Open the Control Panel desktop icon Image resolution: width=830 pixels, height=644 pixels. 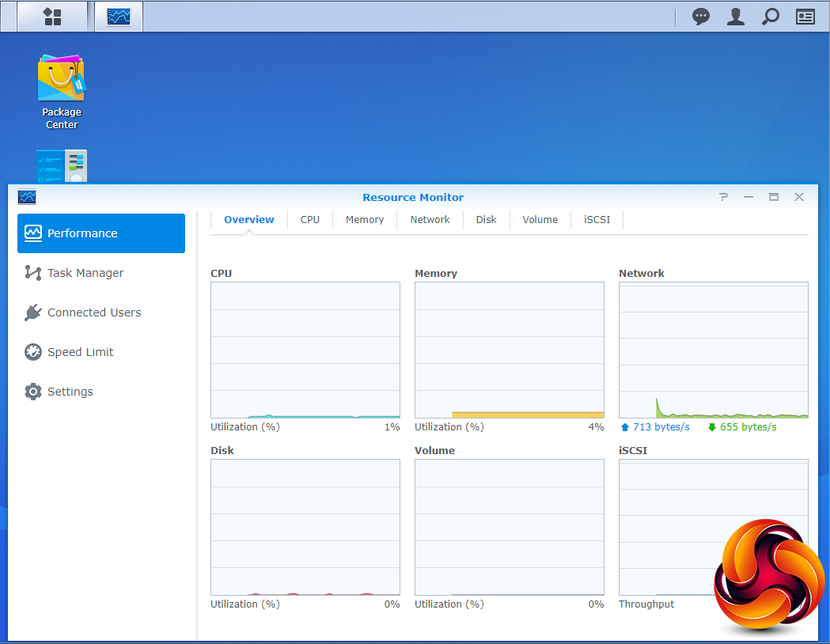[62, 166]
